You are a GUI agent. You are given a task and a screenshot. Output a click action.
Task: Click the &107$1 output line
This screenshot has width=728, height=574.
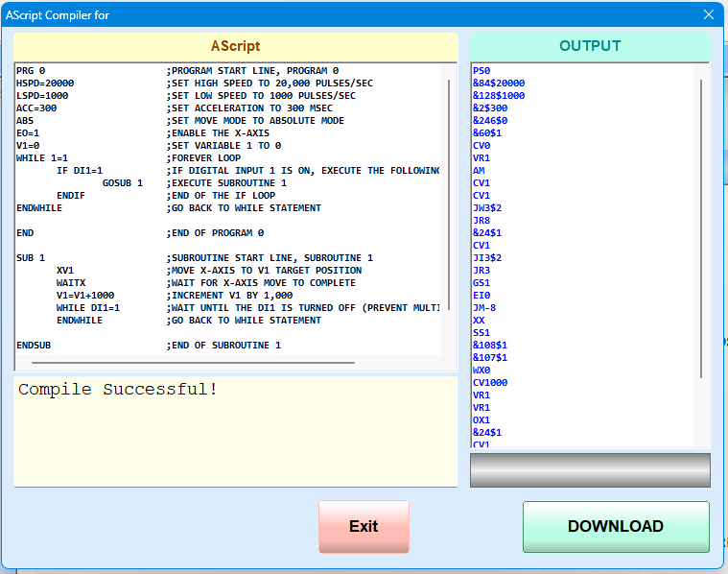tap(490, 358)
